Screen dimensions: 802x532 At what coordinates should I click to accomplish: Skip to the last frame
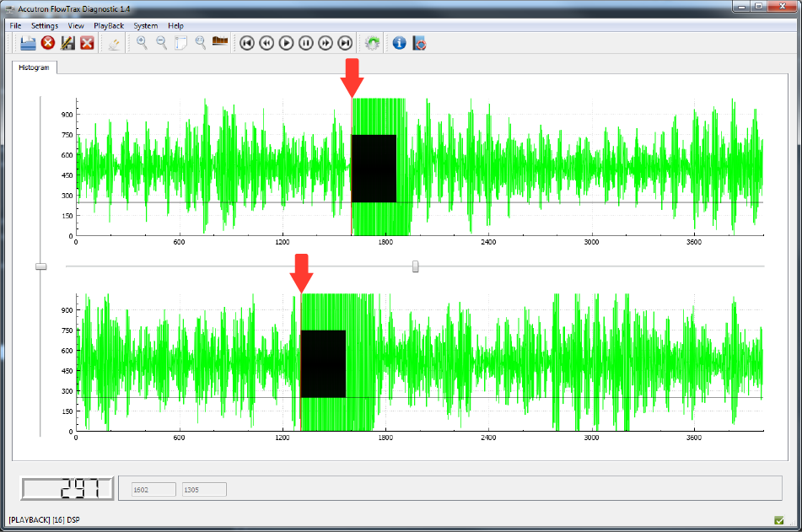[345, 43]
